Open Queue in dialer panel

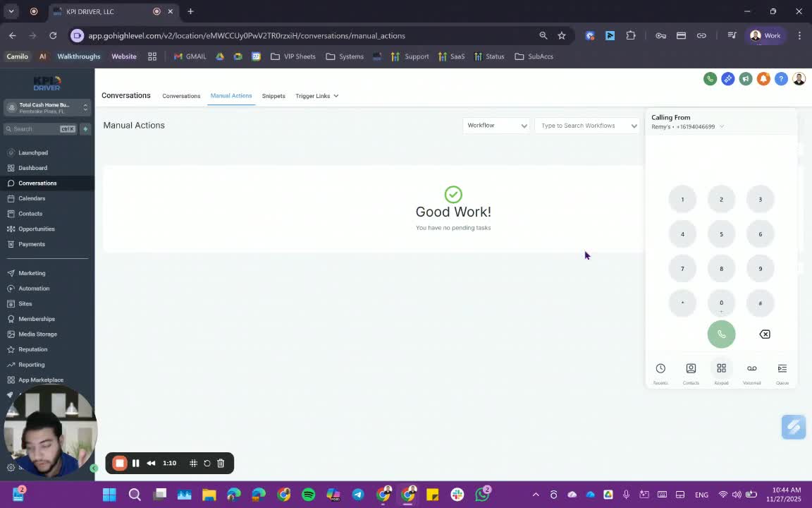tap(782, 373)
